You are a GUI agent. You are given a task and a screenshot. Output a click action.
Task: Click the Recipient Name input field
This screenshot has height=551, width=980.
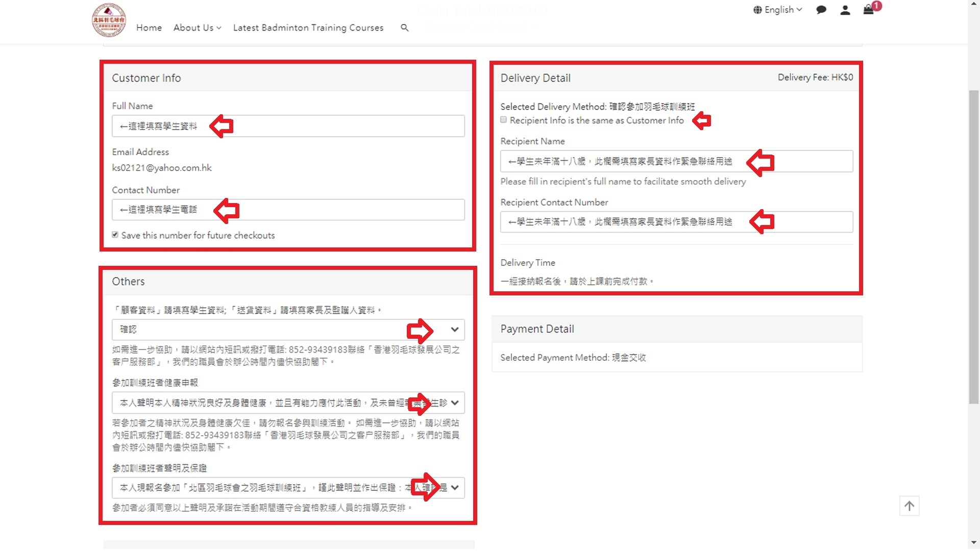tap(676, 161)
